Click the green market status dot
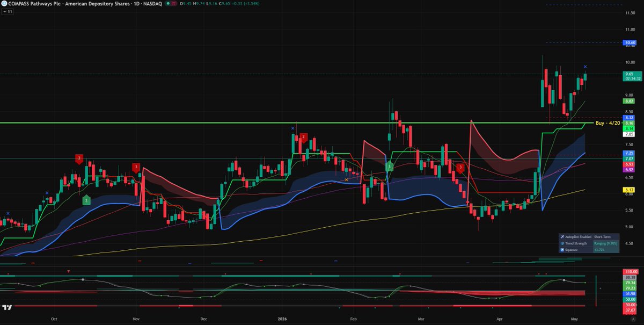 pos(169,3)
